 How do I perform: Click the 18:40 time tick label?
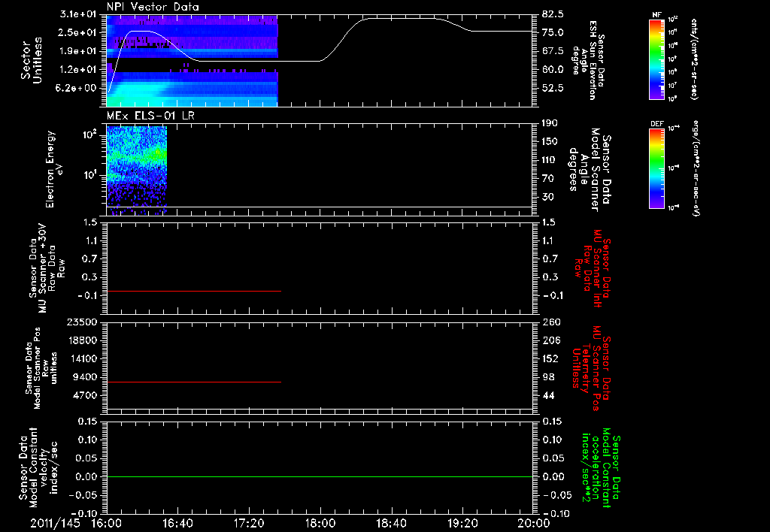[x=391, y=523]
